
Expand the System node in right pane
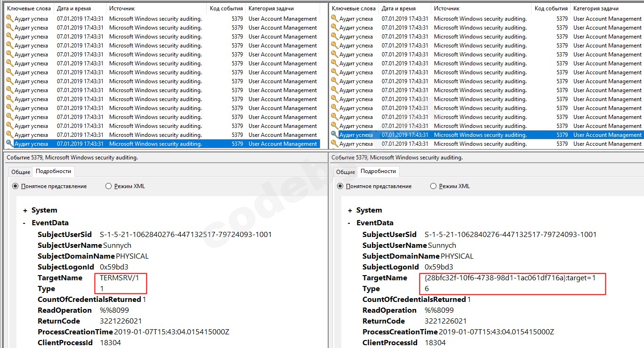(x=350, y=211)
